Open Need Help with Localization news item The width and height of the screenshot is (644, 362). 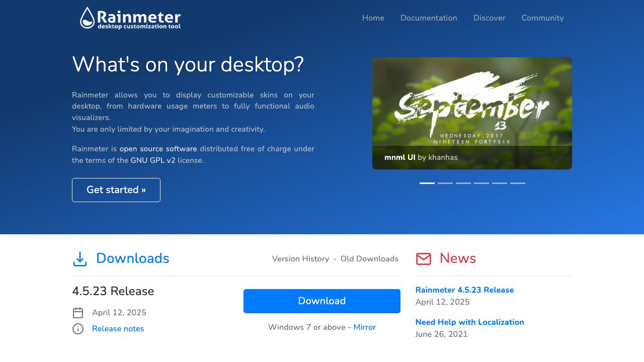(x=470, y=322)
